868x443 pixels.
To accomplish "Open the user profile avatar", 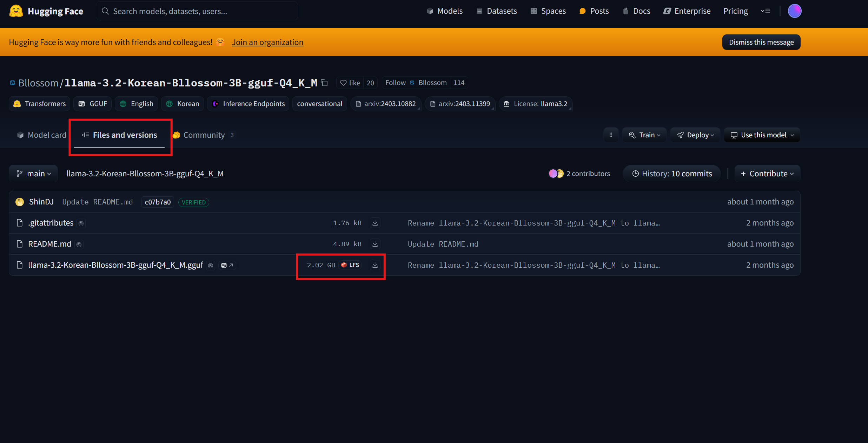I will tap(795, 11).
